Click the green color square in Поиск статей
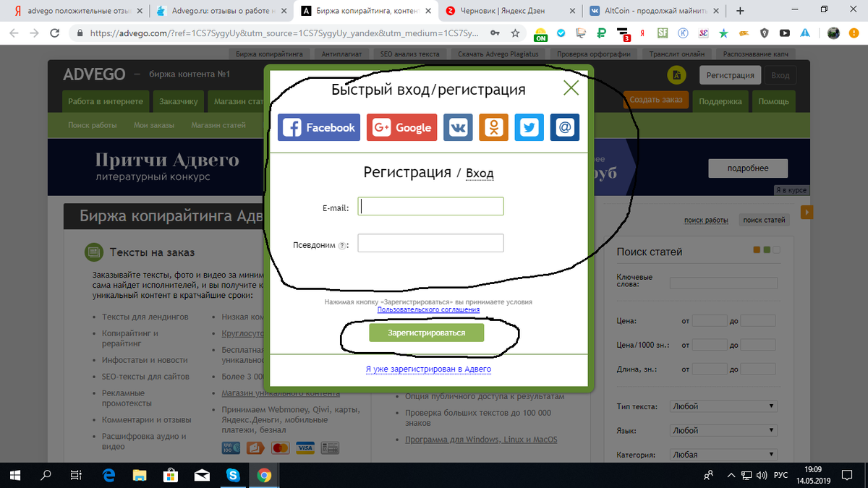Image resolution: width=868 pixels, height=488 pixels. (767, 249)
